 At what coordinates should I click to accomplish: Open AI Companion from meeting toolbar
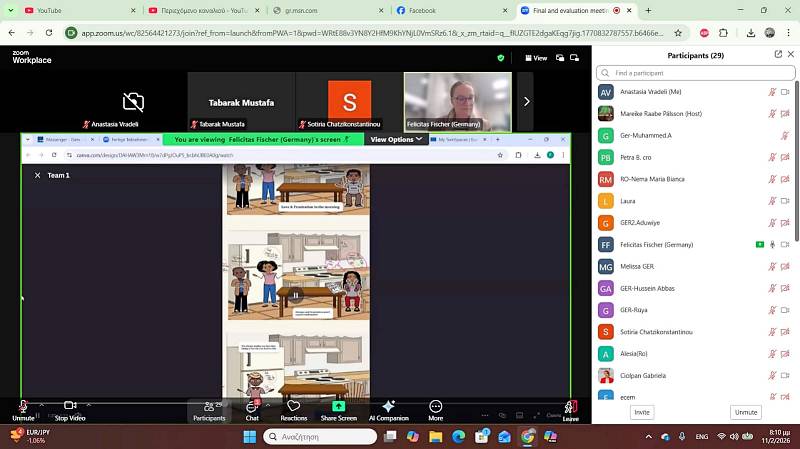click(x=388, y=408)
